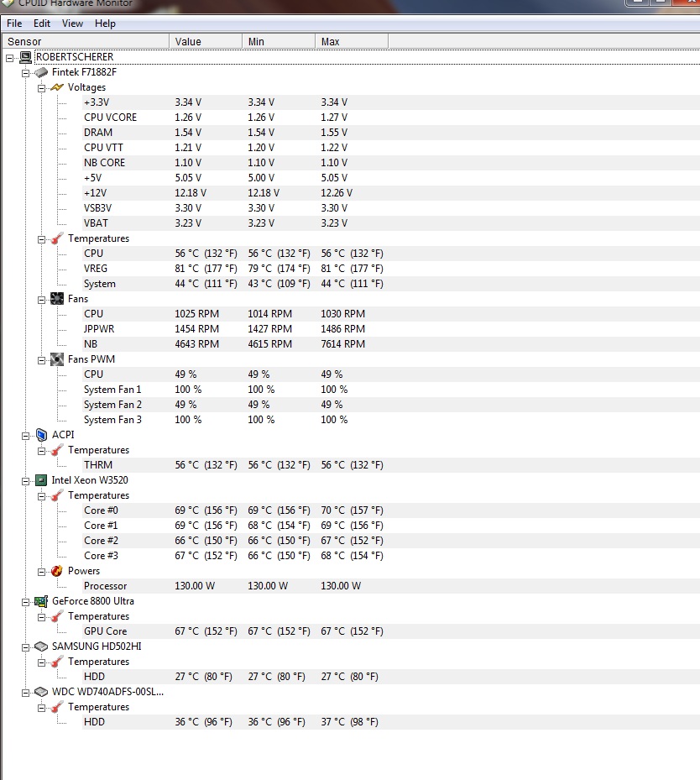This screenshot has width=700, height=780.
Task: Collapse the Fans group
Action: tap(41, 300)
